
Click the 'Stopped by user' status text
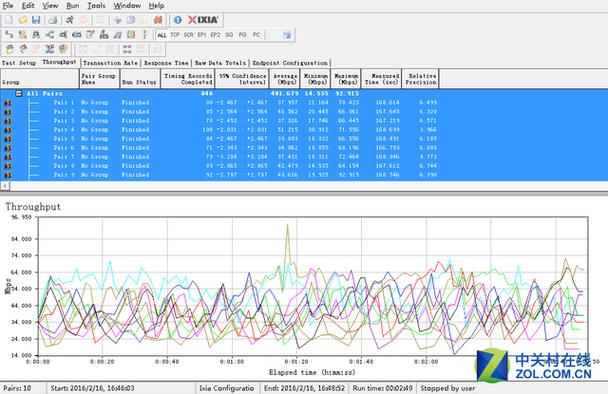447,388
